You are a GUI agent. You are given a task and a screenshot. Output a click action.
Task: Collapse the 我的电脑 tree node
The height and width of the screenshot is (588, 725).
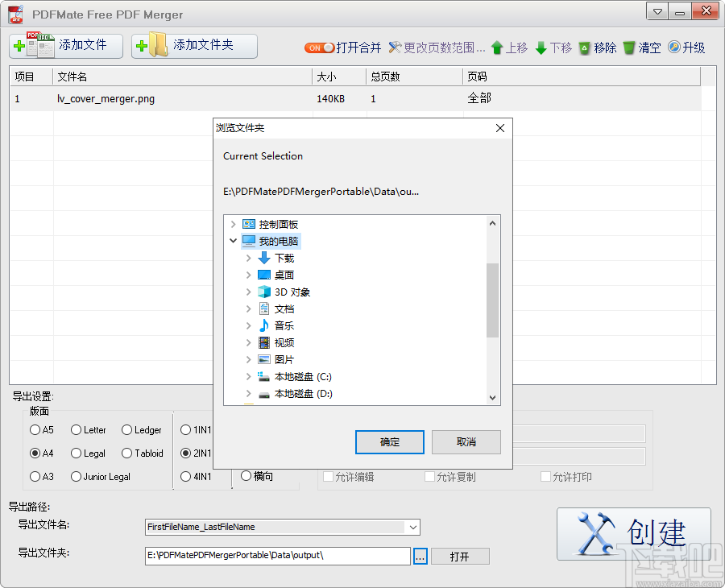pos(234,241)
